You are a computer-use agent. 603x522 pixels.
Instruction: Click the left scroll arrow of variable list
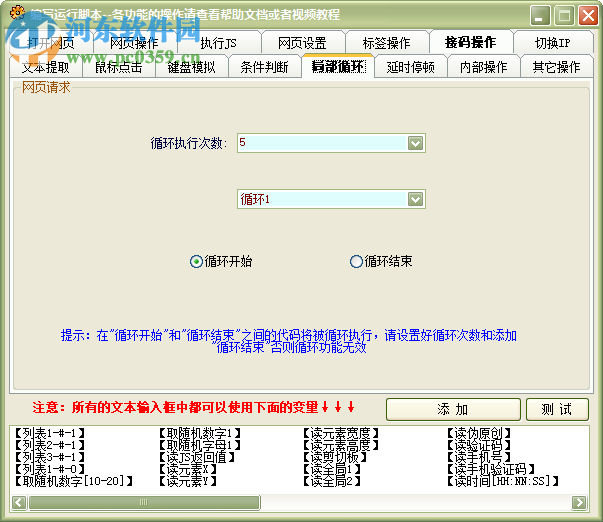click(19, 502)
